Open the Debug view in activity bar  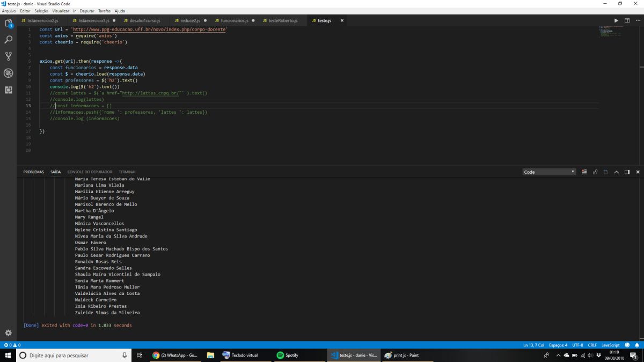coord(9,73)
